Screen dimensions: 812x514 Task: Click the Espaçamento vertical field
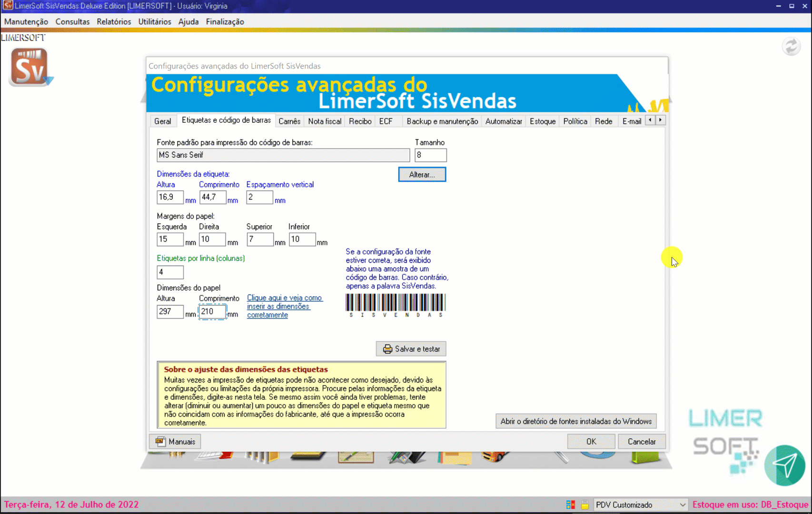[x=259, y=197]
